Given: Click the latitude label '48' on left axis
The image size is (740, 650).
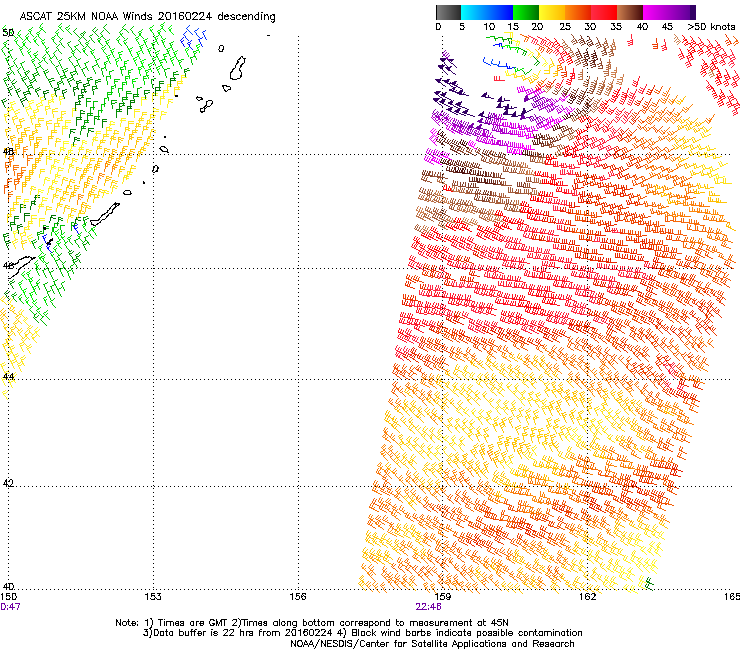Looking at the screenshot, I should click(8, 152).
